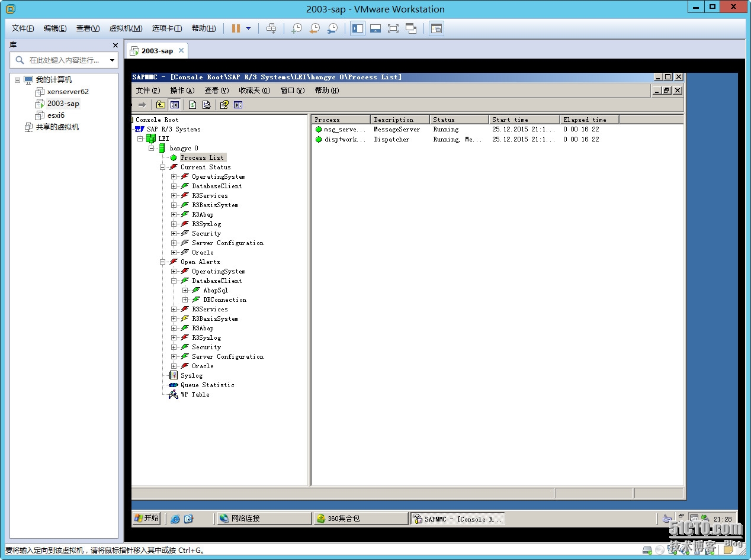Revert the VM to previous snapshot
Viewport: 751px width, 560px height.
tap(314, 28)
